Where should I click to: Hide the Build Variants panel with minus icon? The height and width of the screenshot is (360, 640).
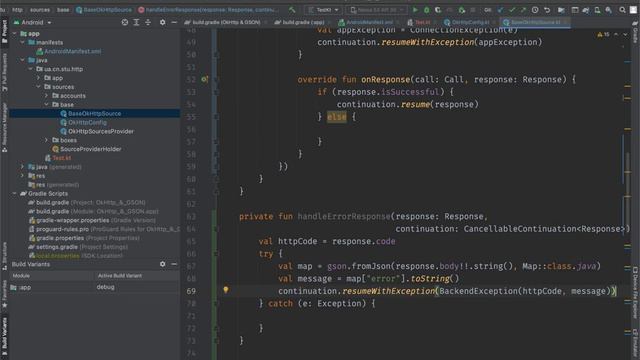174,264
